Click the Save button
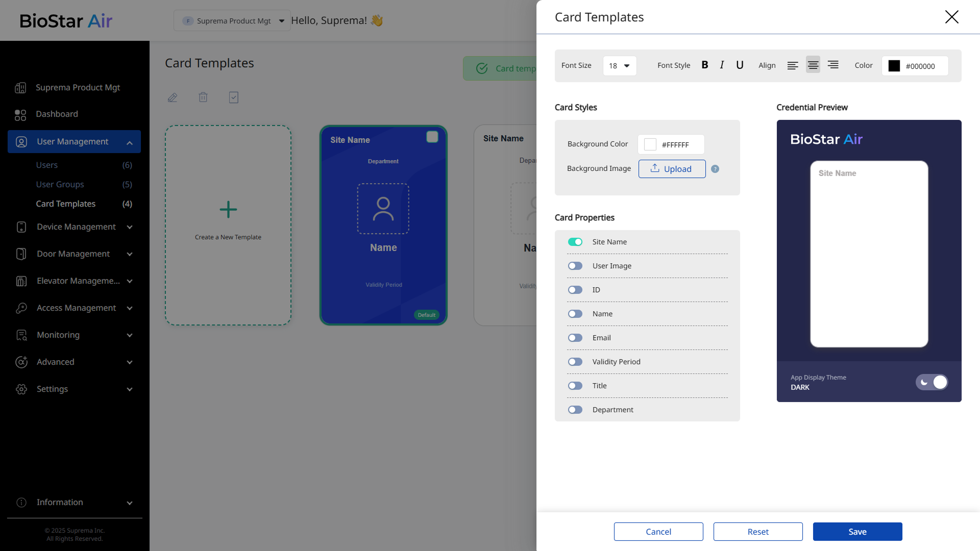The image size is (980, 551). [857, 532]
